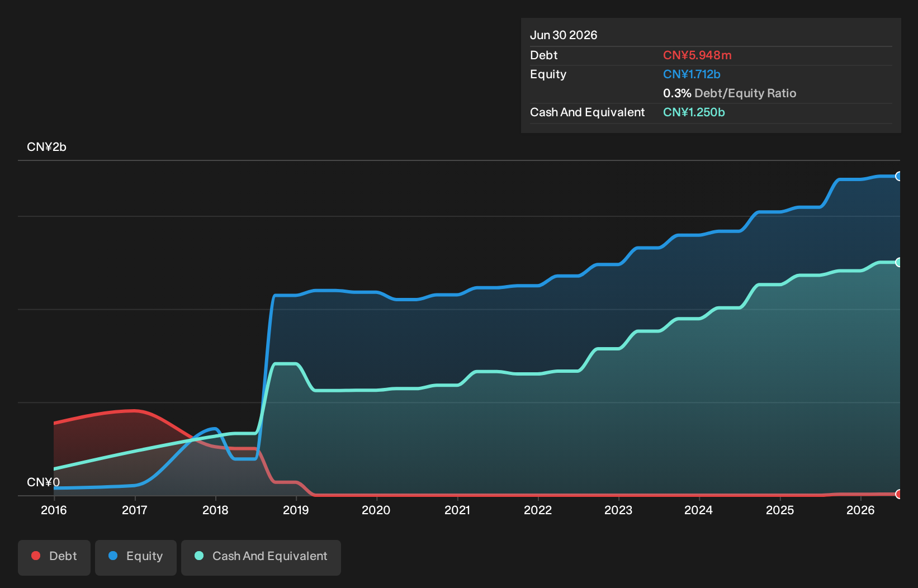Viewport: 918px width, 588px height.
Task: Select the blue Equity endpoint marker
Action: coord(899,176)
